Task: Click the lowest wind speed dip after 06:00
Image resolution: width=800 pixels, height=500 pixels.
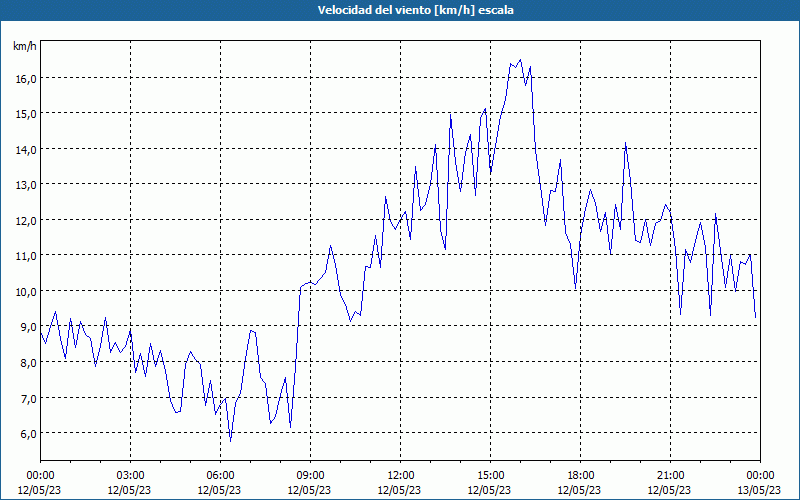Action: click(231, 441)
